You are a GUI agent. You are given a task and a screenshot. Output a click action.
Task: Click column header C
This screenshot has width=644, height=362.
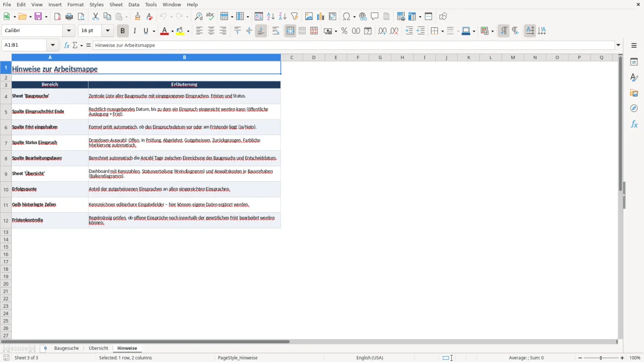coord(291,57)
